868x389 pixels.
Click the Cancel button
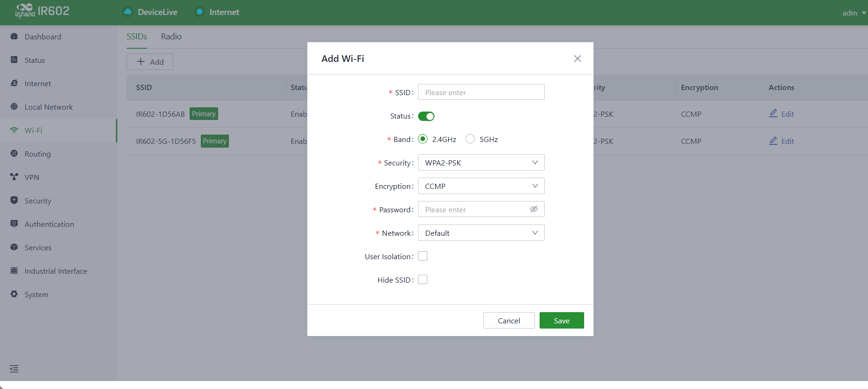(x=509, y=321)
